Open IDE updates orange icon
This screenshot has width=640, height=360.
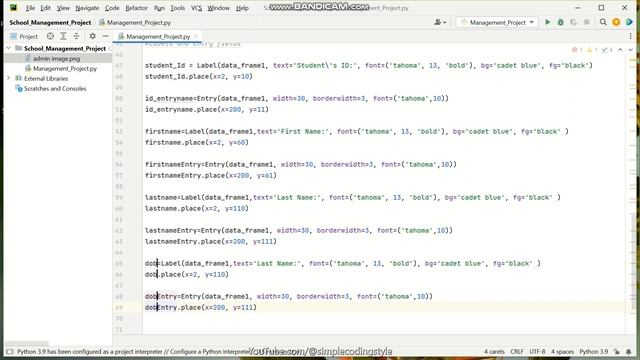616,22
